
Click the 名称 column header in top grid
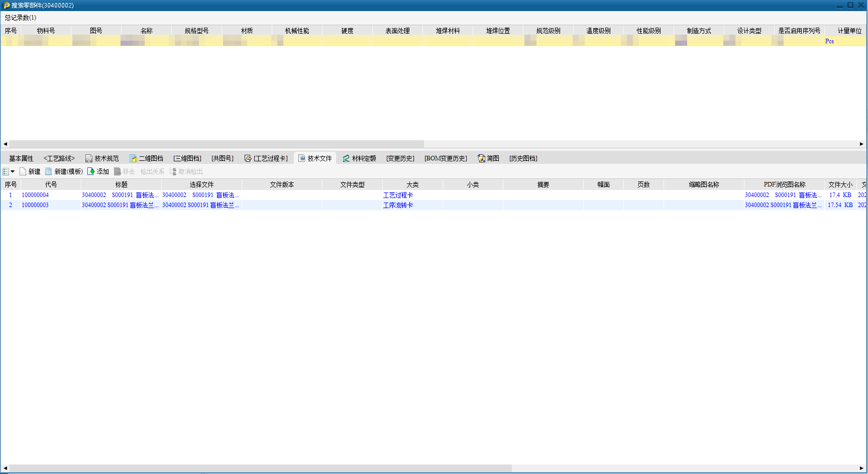[146, 31]
